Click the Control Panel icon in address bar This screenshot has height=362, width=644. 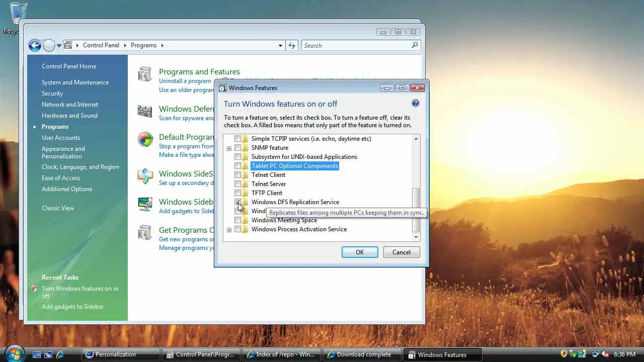(x=68, y=45)
